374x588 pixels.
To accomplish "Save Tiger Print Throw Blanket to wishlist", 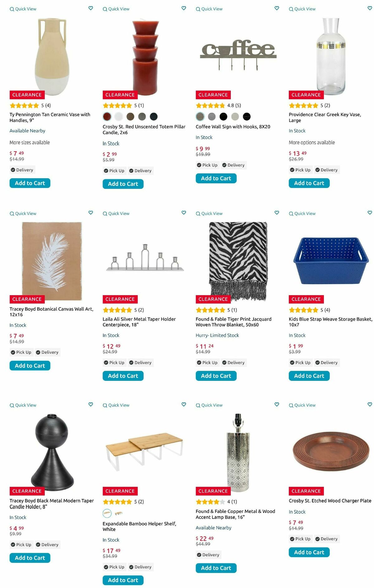I will [x=277, y=213].
